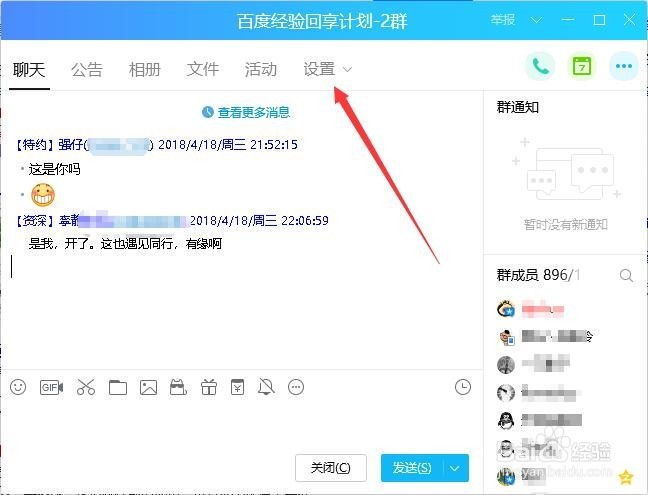Click the gold star beside last member
648x495 pixels.
coord(626,477)
